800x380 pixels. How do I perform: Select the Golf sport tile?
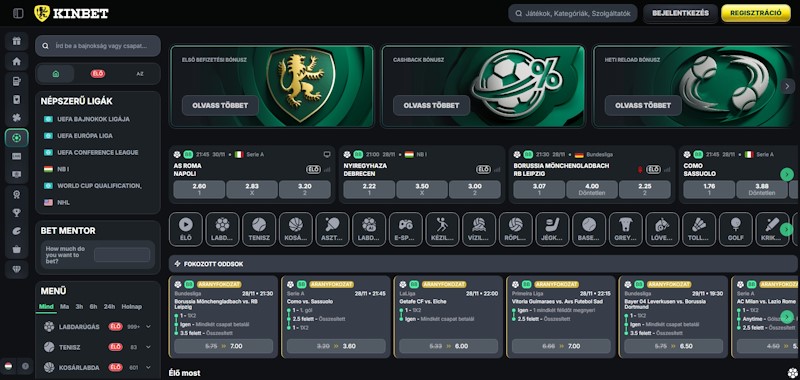pyautogui.click(x=736, y=230)
